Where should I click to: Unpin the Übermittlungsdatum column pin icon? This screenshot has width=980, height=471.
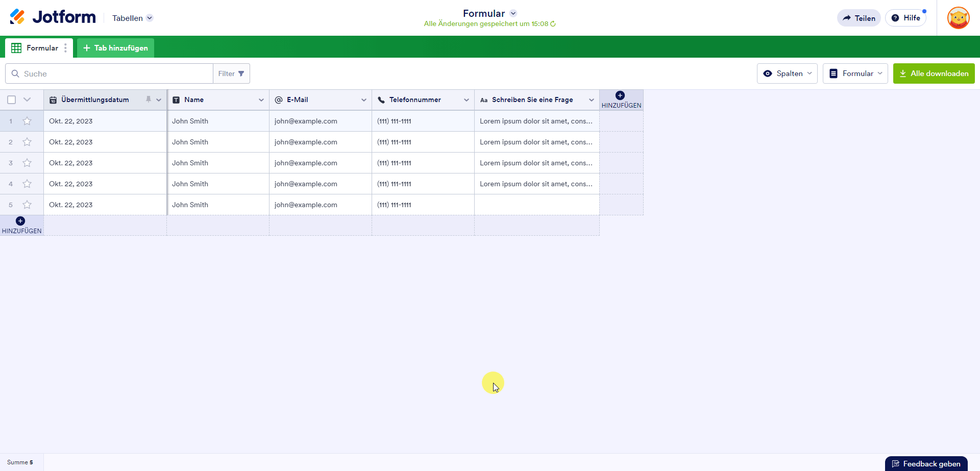coord(149,100)
